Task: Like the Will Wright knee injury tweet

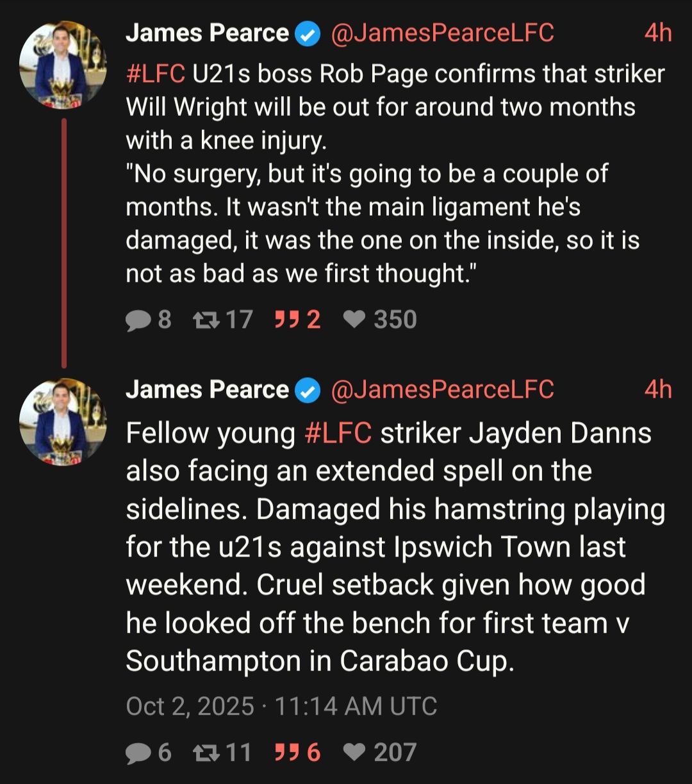Action: [x=354, y=320]
